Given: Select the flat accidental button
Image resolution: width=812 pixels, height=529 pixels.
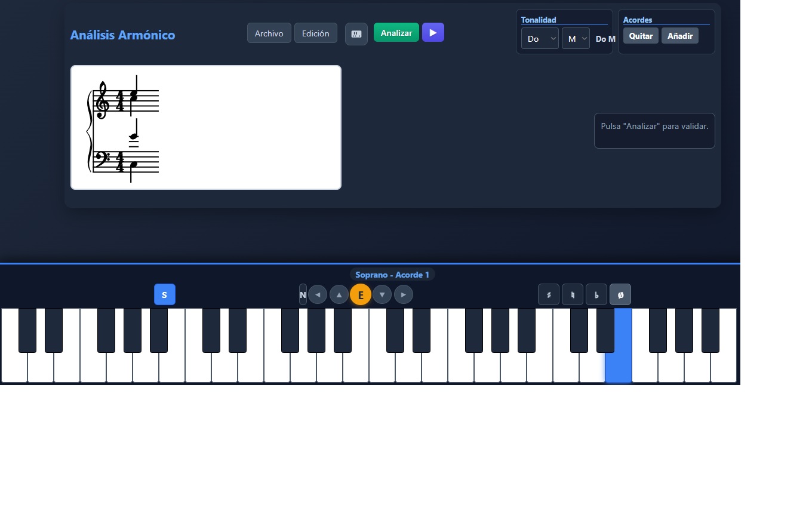Looking at the screenshot, I should (x=596, y=294).
